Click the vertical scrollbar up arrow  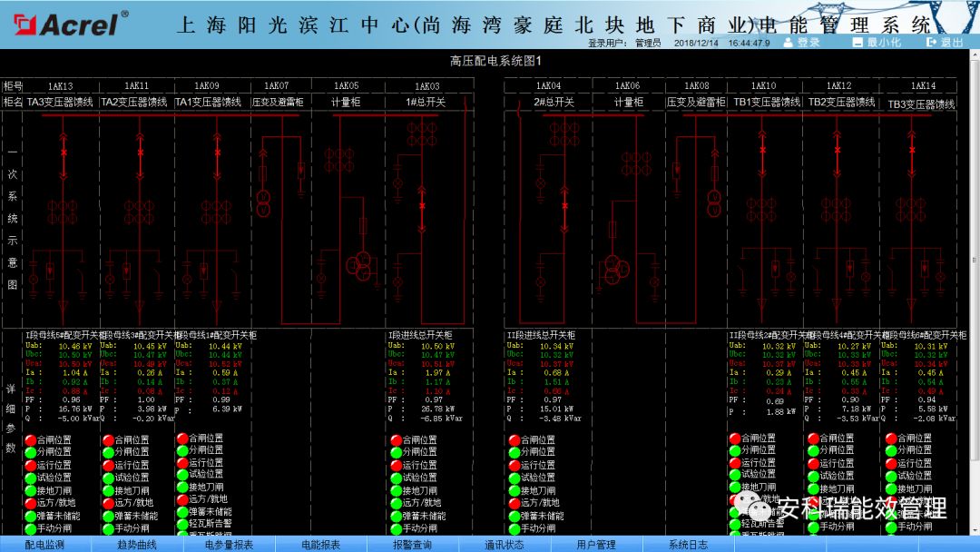click(975, 55)
